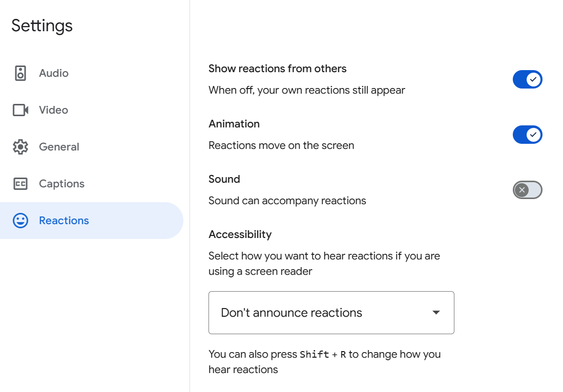This screenshot has height=392, width=563.
Task: Click the Sound setting label
Action: 224,179
